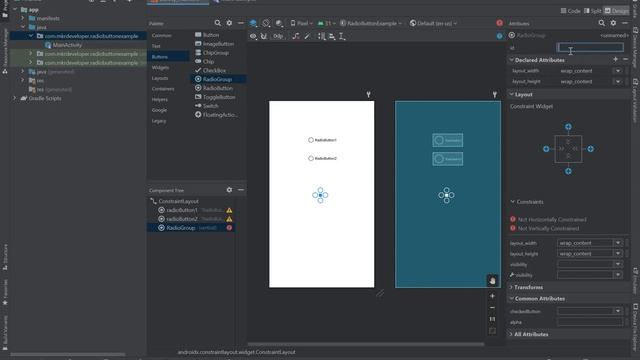The height and width of the screenshot is (360, 640).
Task: Add right constraint in Constraint Widget
Action: tap(591, 149)
